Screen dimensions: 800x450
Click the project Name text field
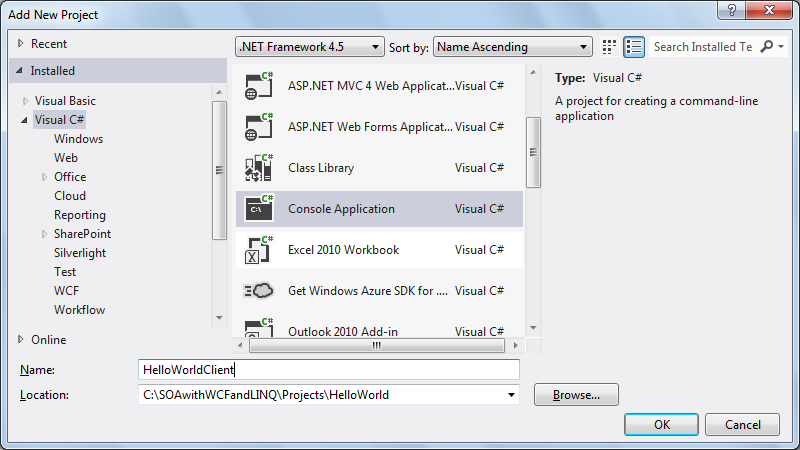pyautogui.click(x=329, y=369)
